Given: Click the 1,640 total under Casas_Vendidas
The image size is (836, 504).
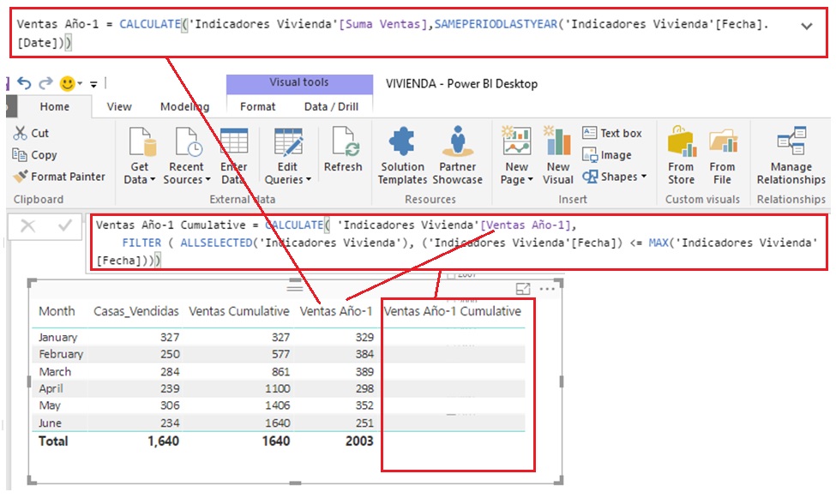Looking at the screenshot, I should (163, 441).
